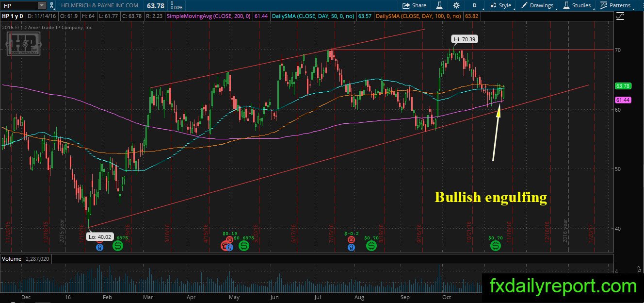Click the Patterns chart icon
Image resolution: width=644 pixels, height=303 pixels.
coord(604,5)
